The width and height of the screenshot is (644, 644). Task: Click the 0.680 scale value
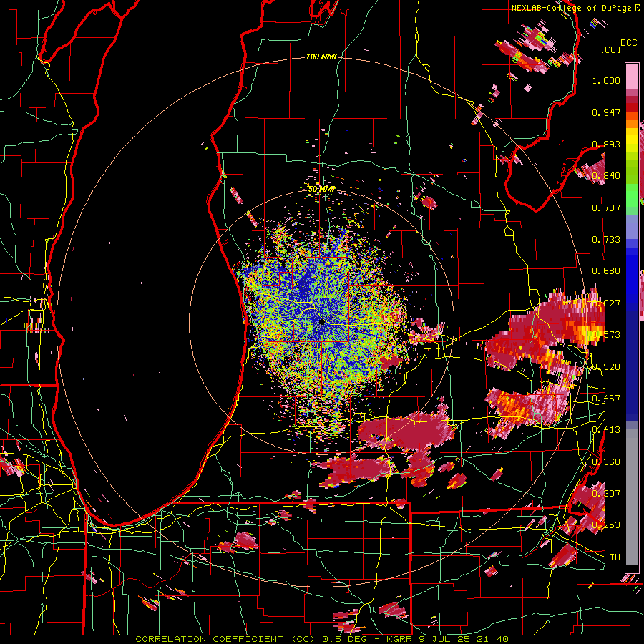pos(606,271)
